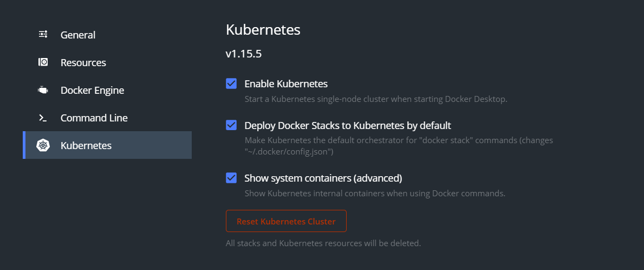
Task: Click the Reset Kubernetes Cluster button
Action: click(x=286, y=221)
